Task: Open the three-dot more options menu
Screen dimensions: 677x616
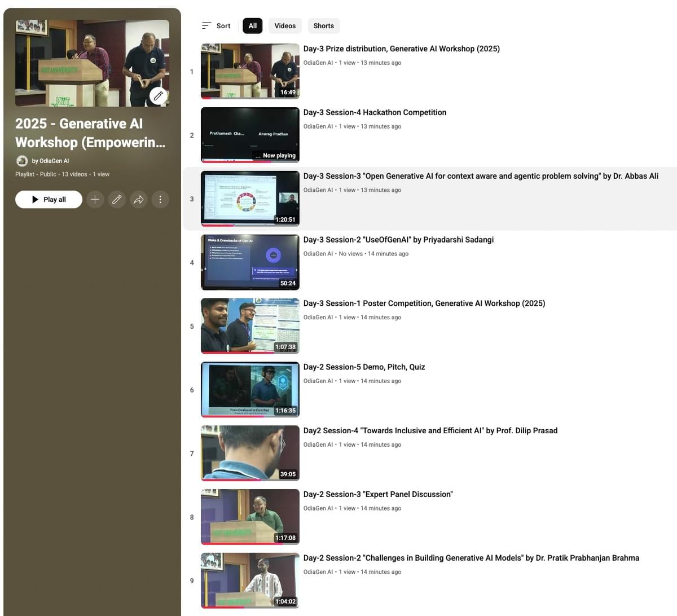Action: [x=160, y=199]
